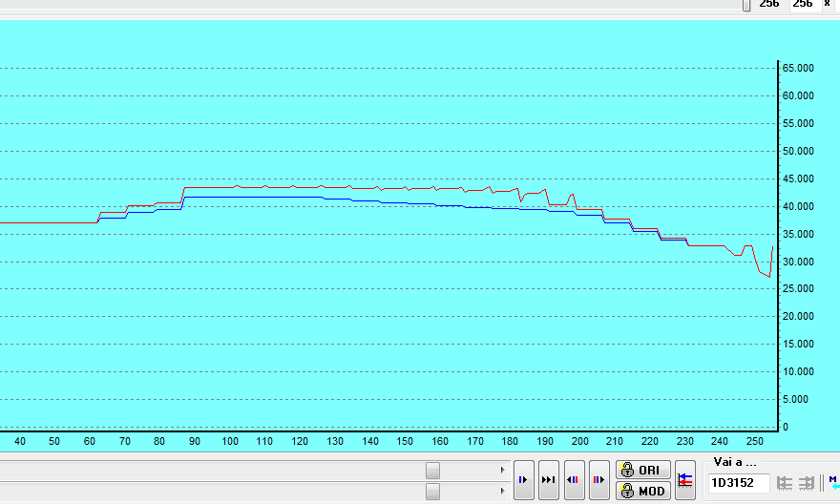Click the upper scrollbar right arrow
Screen dimensions: 840x504
point(503,470)
